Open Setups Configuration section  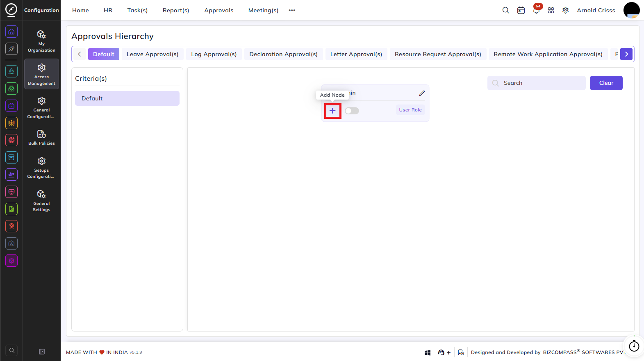[x=41, y=167]
